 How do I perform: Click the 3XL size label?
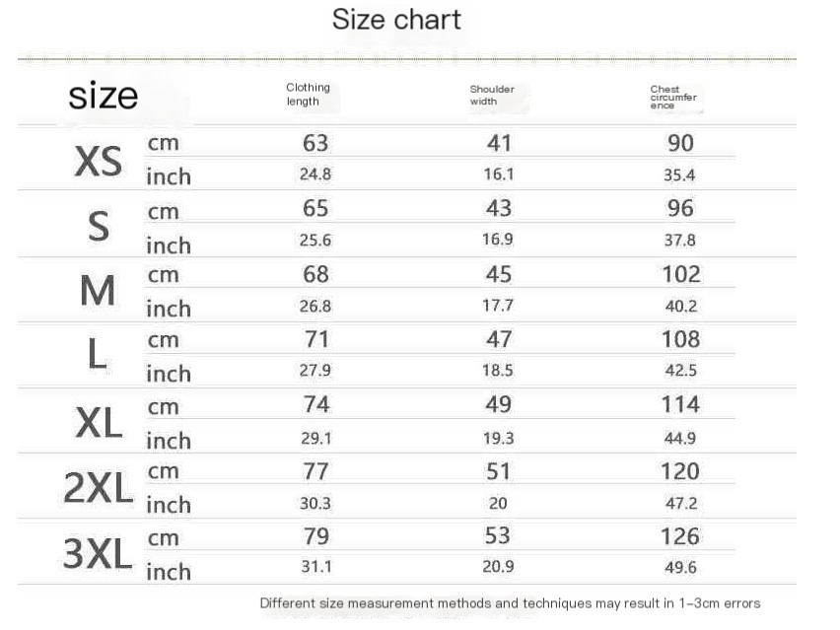98,553
